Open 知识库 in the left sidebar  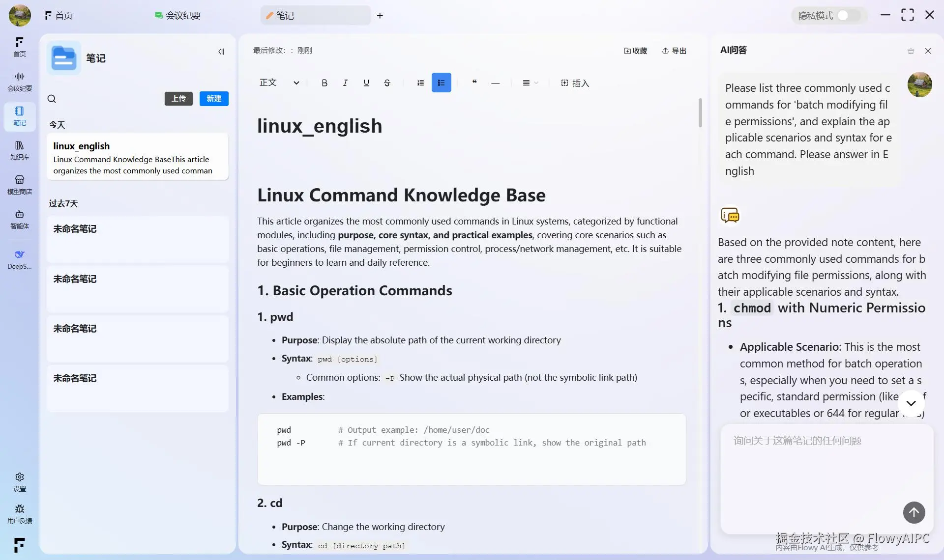click(x=20, y=150)
